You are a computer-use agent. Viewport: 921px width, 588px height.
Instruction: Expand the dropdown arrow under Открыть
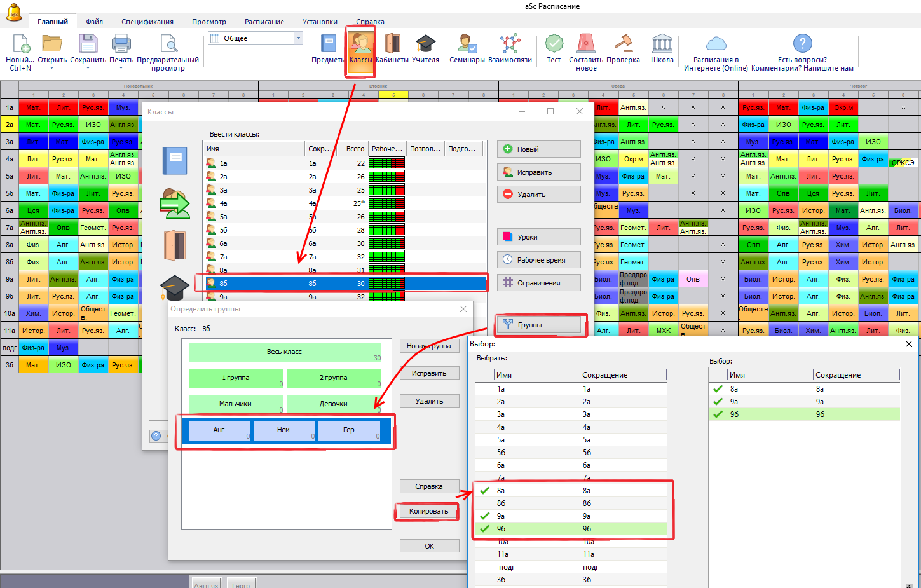[52, 68]
